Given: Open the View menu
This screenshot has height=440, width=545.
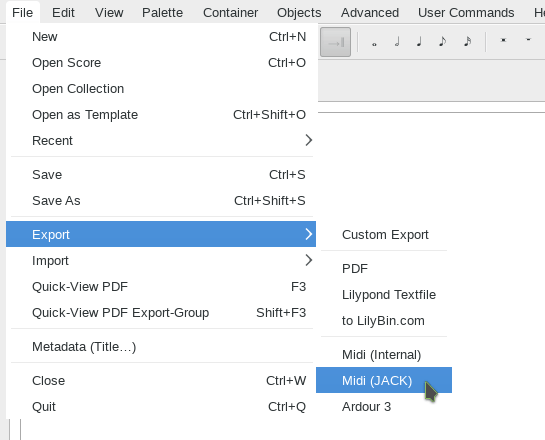Looking at the screenshot, I should [x=109, y=13].
